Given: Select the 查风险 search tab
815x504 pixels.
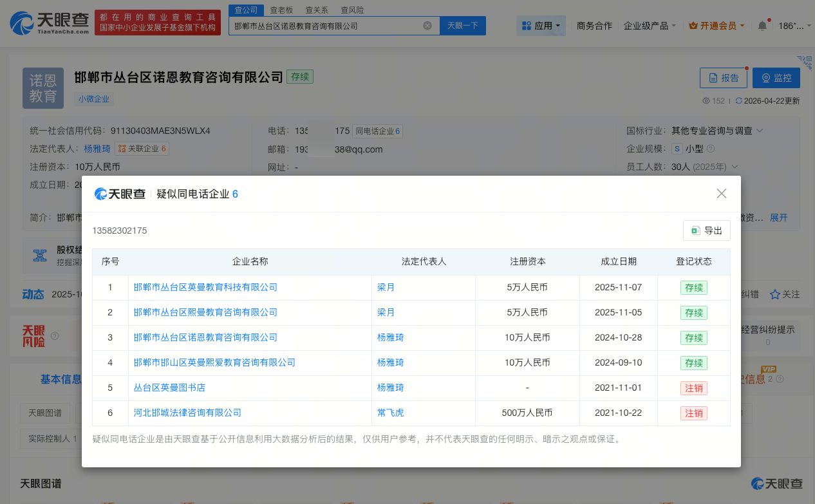Looking at the screenshot, I should coord(351,10).
